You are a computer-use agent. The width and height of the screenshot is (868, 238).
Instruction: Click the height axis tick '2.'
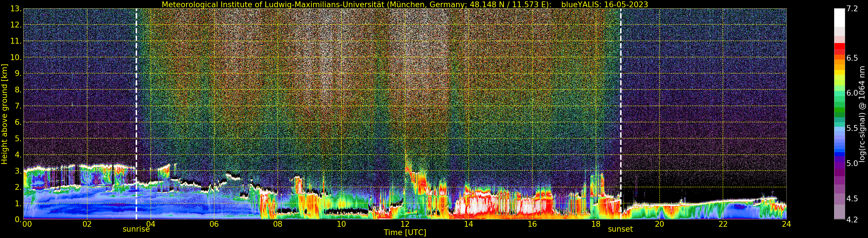tap(18, 187)
